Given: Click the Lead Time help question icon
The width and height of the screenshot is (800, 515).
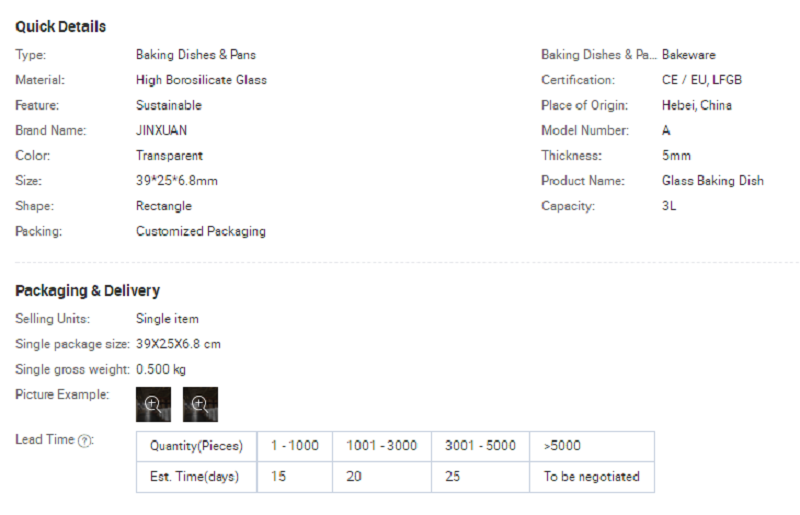Looking at the screenshot, I should pos(85,441).
